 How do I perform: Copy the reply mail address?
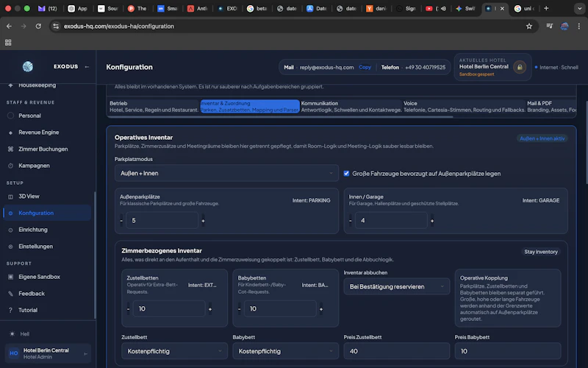tap(365, 67)
